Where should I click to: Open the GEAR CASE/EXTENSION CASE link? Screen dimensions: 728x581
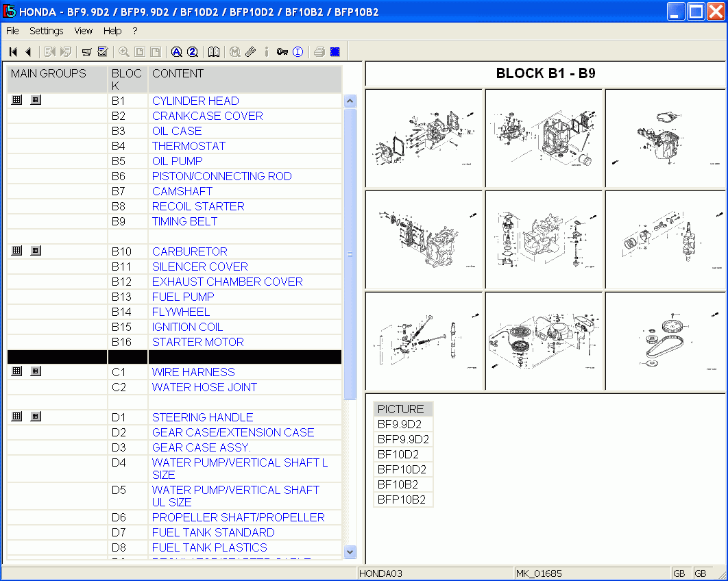[233, 432]
